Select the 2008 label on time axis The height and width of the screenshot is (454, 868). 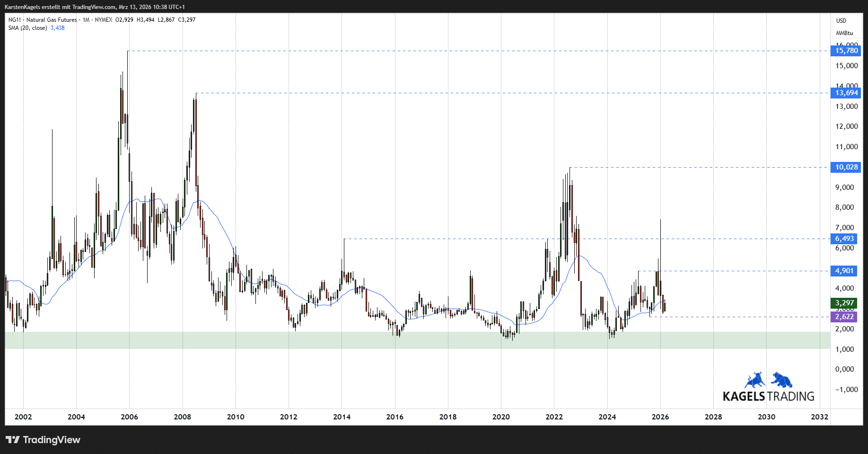pos(182,417)
